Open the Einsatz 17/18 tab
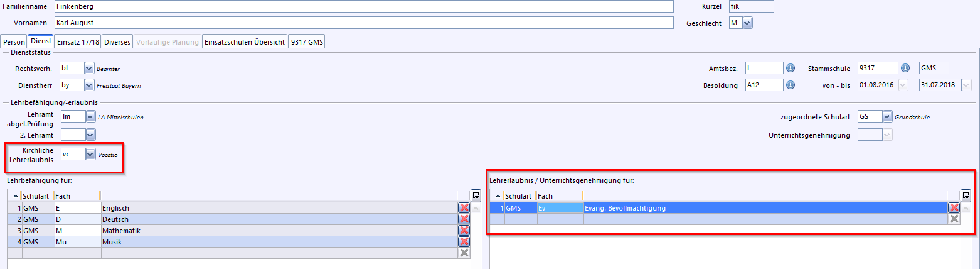The width and height of the screenshot is (980, 269). pyautogui.click(x=78, y=42)
